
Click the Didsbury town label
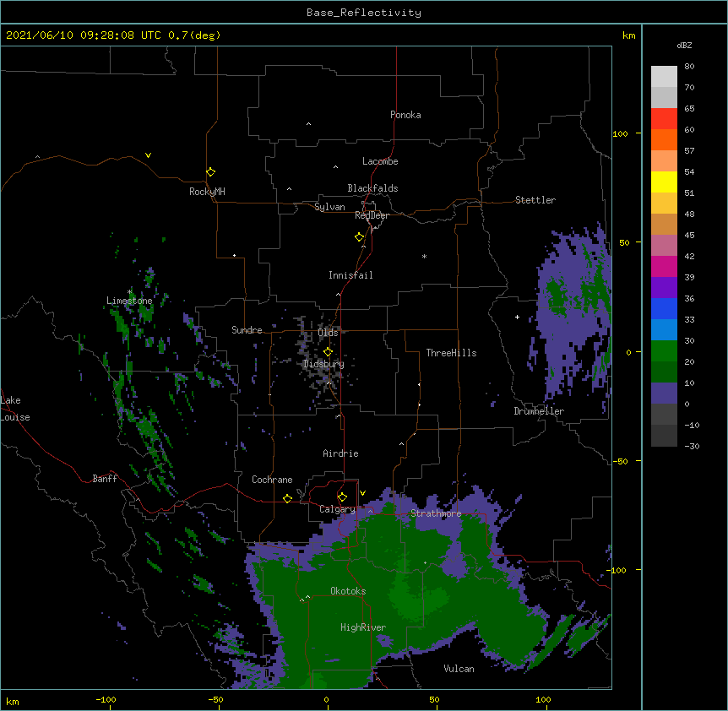(x=323, y=364)
